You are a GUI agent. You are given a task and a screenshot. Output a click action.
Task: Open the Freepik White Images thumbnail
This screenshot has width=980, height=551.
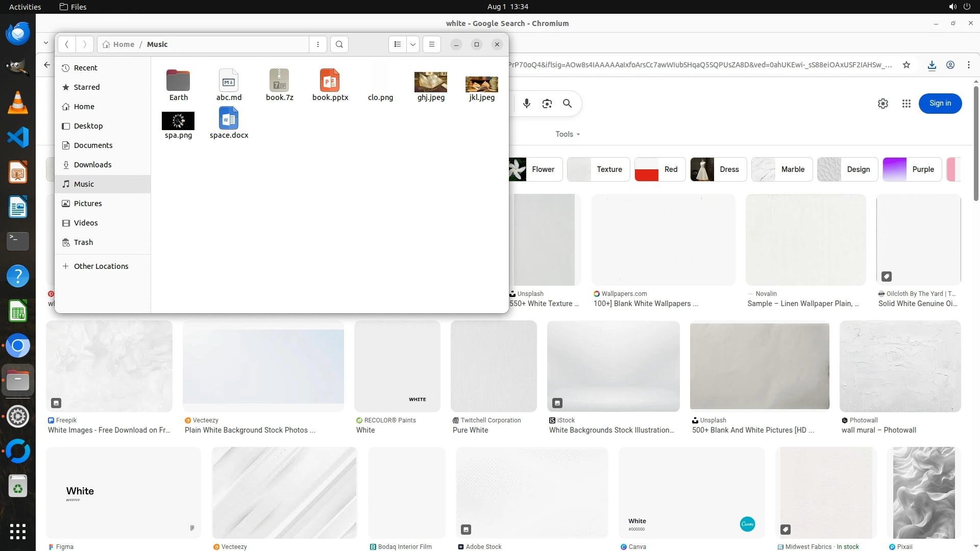[109, 366]
